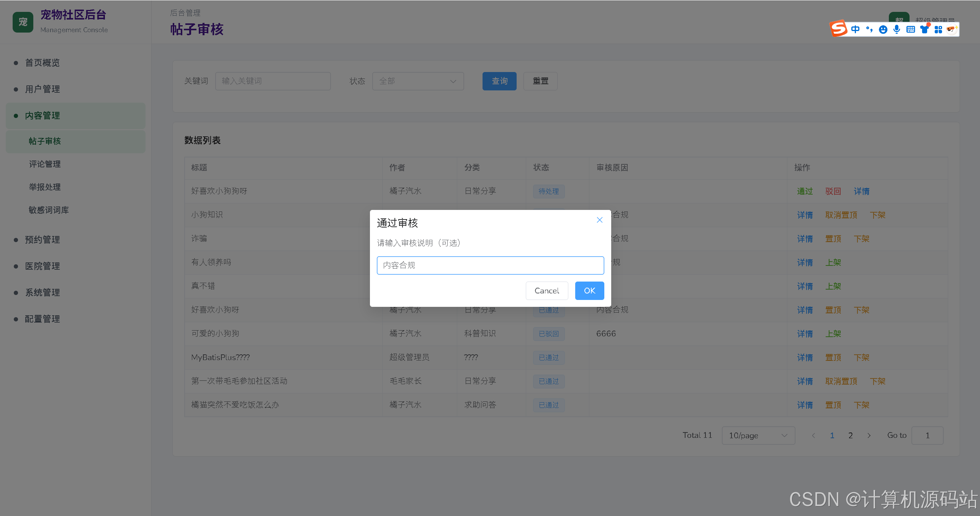Open the 状态 dropdown showing 全部
Image resolution: width=980 pixels, height=516 pixels.
pos(418,81)
